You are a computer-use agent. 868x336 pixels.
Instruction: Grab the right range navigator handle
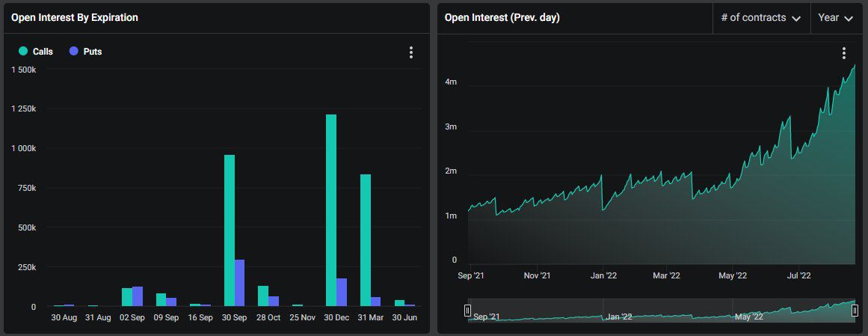click(855, 311)
